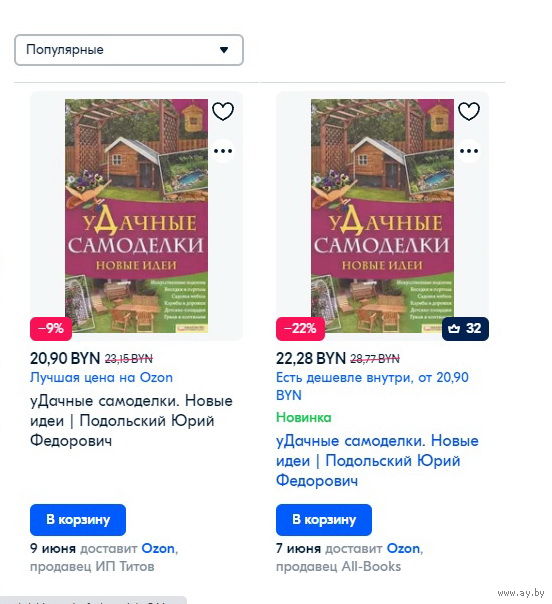Open three-dots menu on first book card
The height and width of the screenshot is (604, 552).
point(223,151)
